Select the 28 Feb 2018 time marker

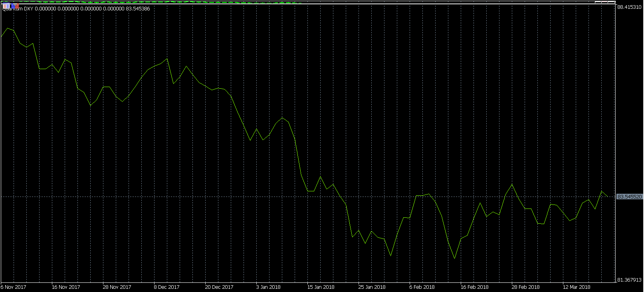click(x=525, y=287)
